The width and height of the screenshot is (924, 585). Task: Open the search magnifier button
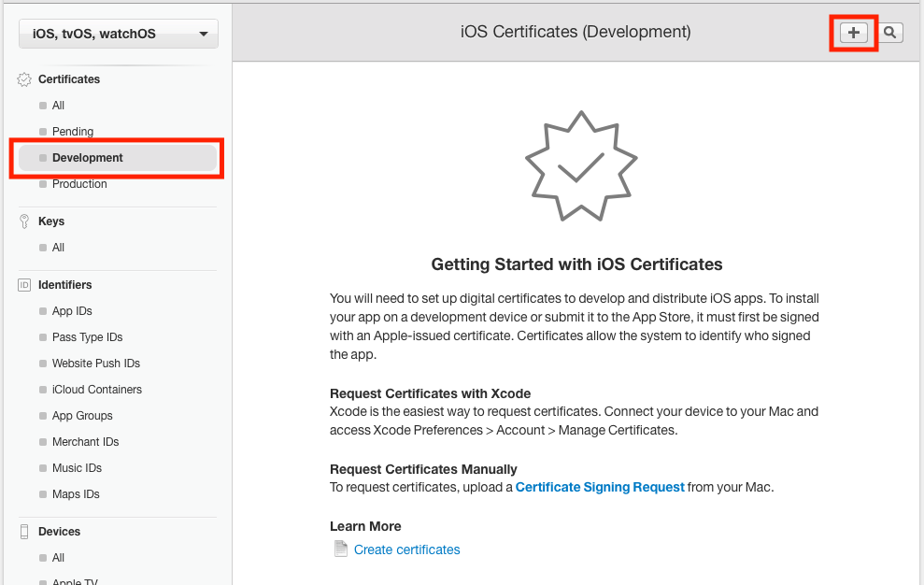889,33
